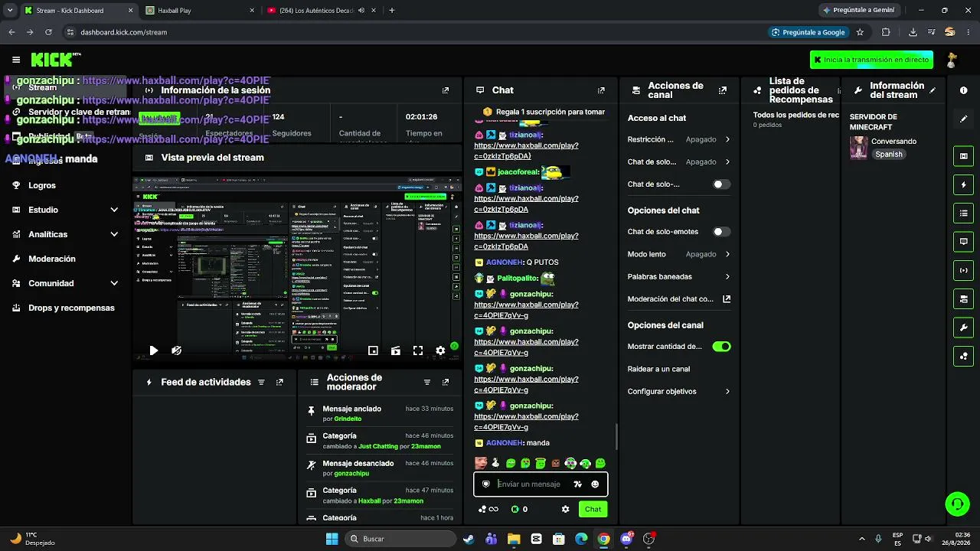Expand the Estudio sidebar section
The width and height of the screenshot is (980, 551).
click(114, 210)
